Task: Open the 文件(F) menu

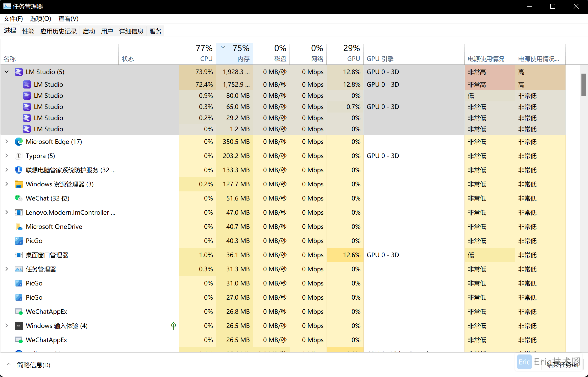Action: tap(13, 19)
